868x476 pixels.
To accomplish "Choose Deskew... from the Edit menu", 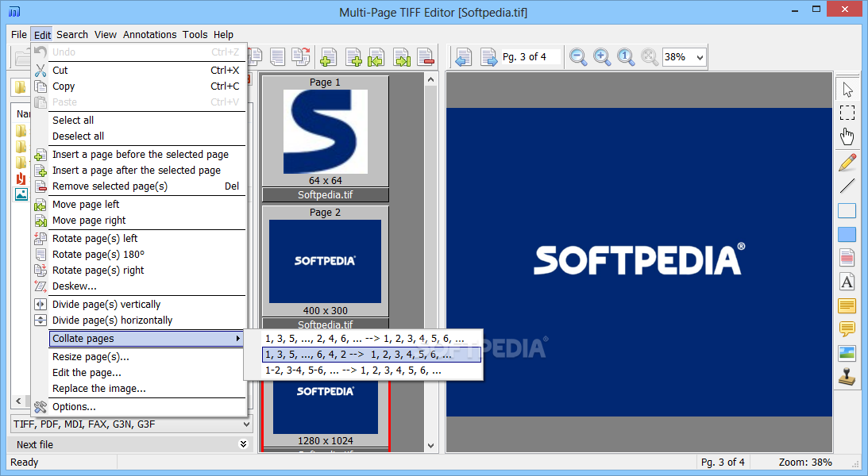I will (x=138, y=286).
